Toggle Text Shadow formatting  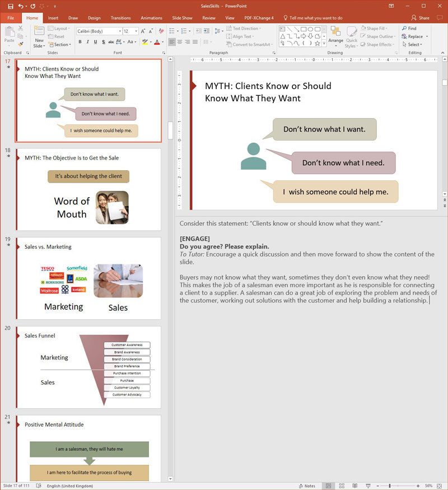pyautogui.click(x=104, y=41)
